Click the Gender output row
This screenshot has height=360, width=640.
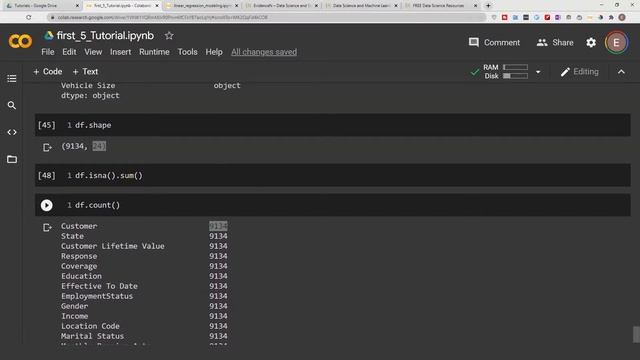[144, 306]
